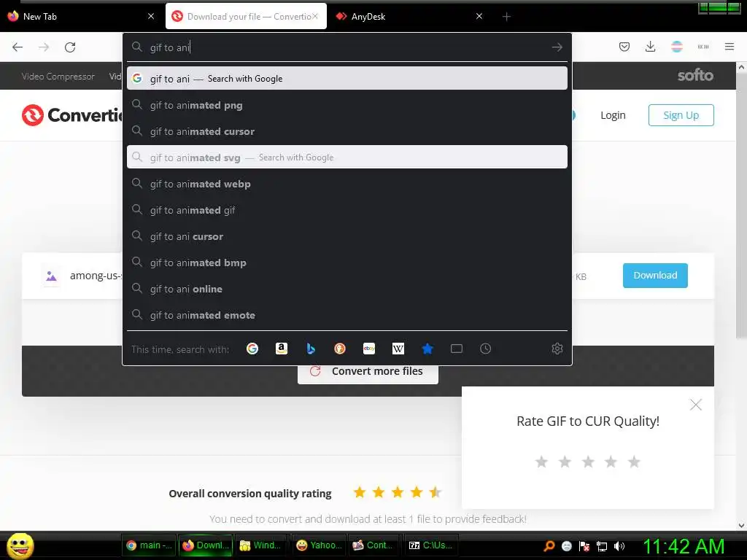Search history with the clock icon
The width and height of the screenshot is (747, 560).
tap(485, 349)
